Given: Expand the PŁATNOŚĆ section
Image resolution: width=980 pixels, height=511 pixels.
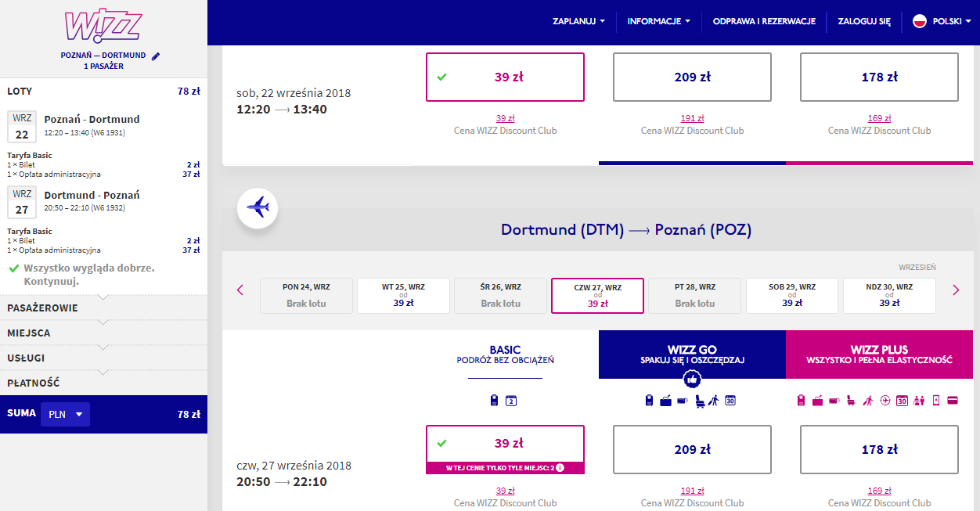Looking at the screenshot, I should point(103,383).
